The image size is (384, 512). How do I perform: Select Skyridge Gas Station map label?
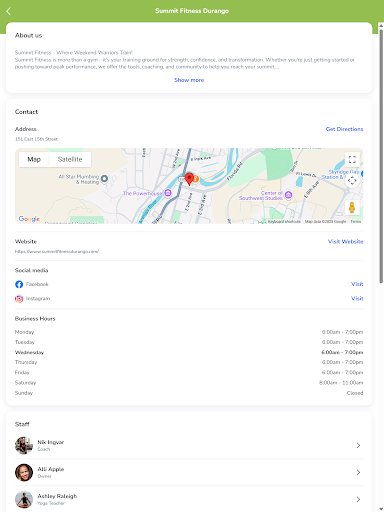[x=340, y=174]
